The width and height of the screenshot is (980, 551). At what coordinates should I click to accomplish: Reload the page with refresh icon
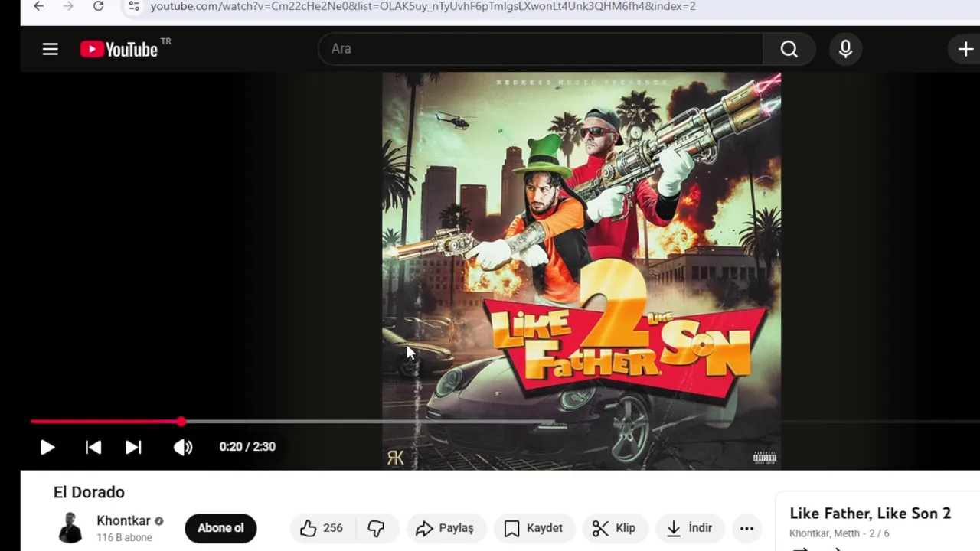[98, 6]
